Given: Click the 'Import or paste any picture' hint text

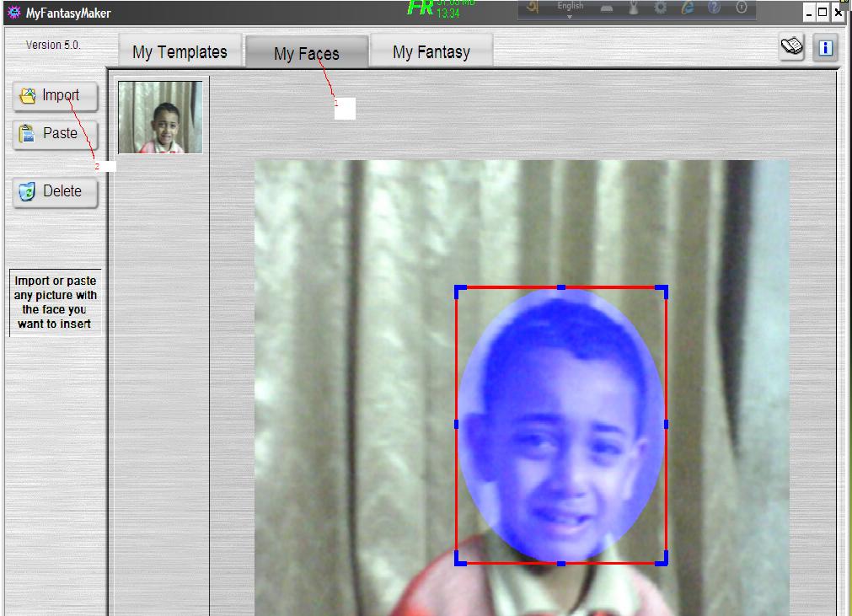Looking at the screenshot, I should click(x=55, y=302).
